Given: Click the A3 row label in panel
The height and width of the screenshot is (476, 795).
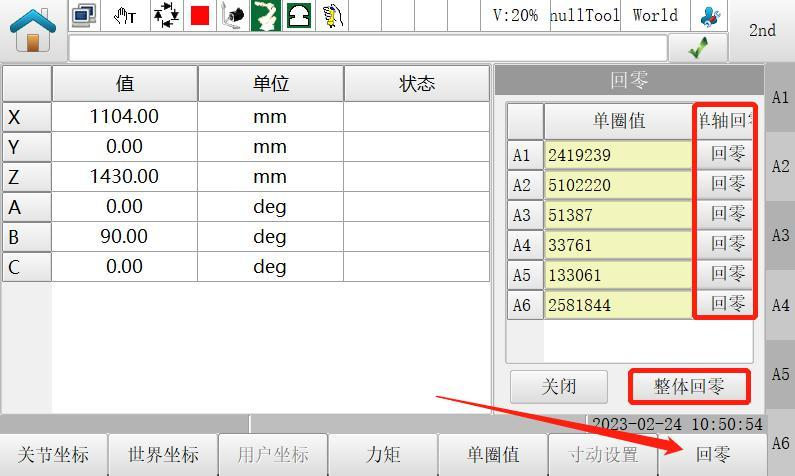Looking at the screenshot, I should 525,215.
